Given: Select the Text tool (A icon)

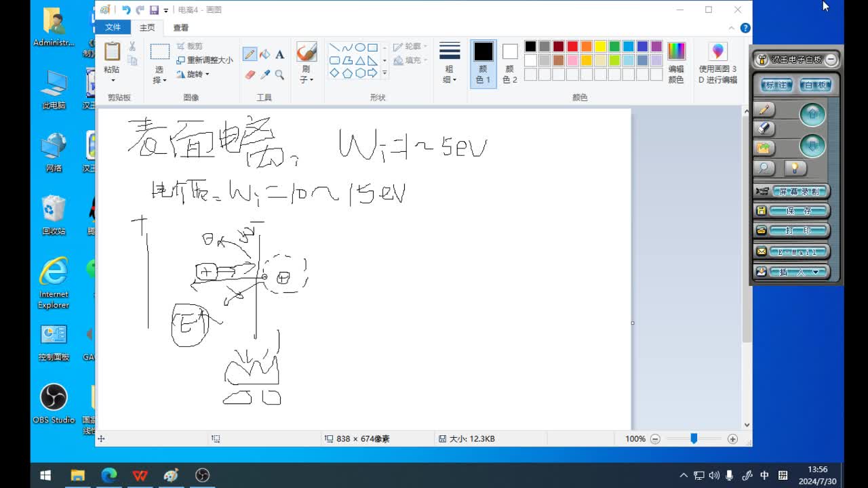Looking at the screenshot, I should tap(279, 54).
